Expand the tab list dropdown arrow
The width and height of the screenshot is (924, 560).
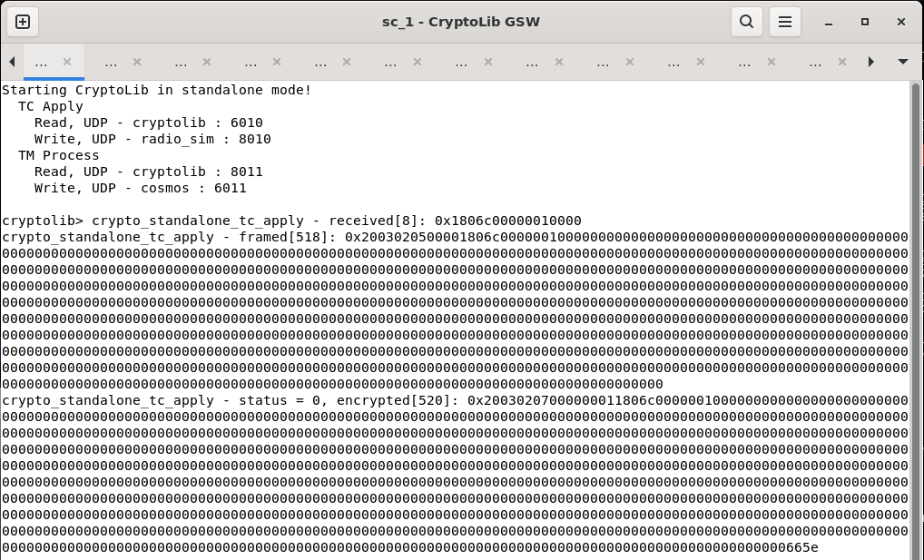(903, 62)
